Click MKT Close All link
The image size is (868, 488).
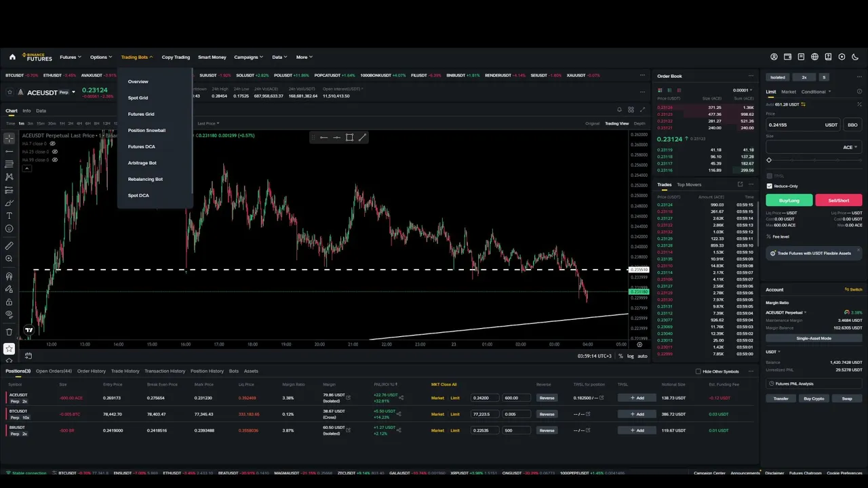click(444, 384)
